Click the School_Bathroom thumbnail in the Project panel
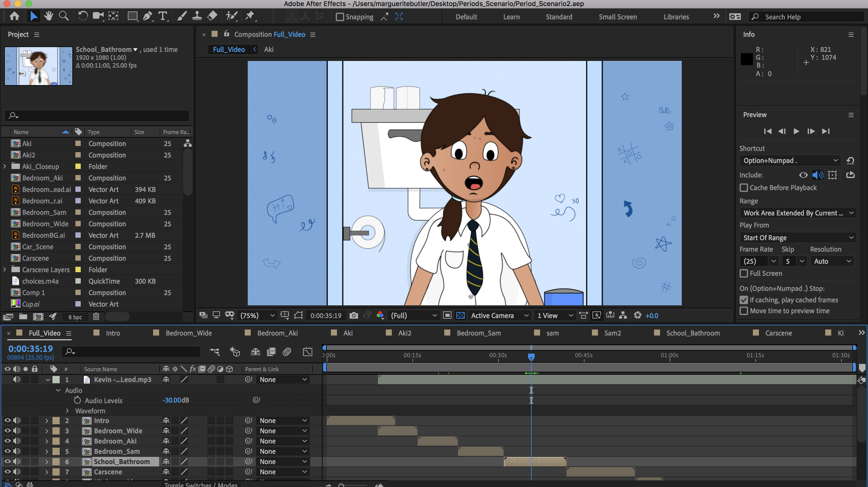Viewport: 868px width, 487px height. 38,66
